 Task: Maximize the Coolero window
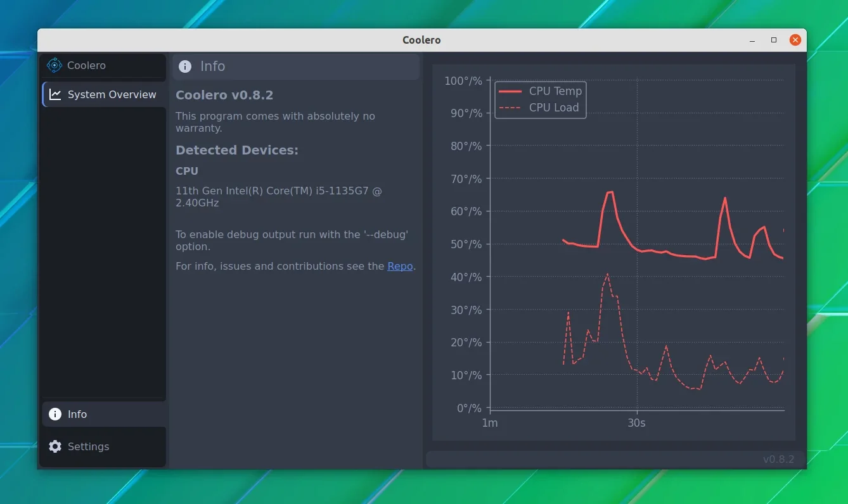[774, 40]
